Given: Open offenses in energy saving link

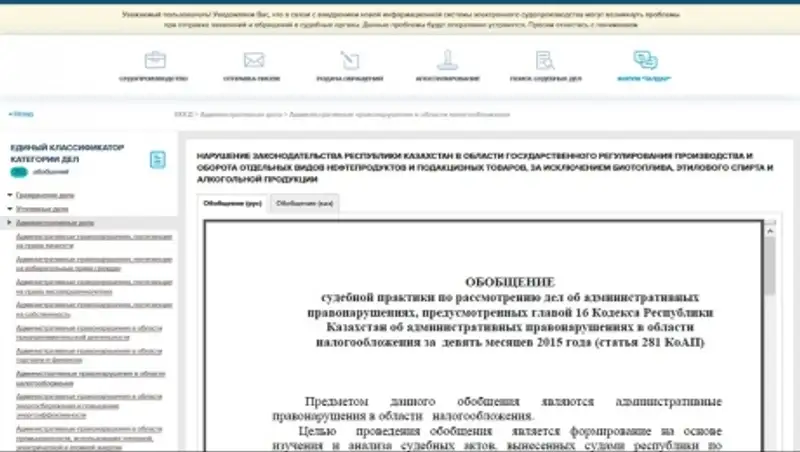Looking at the screenshot, I should tap(89, 406).
